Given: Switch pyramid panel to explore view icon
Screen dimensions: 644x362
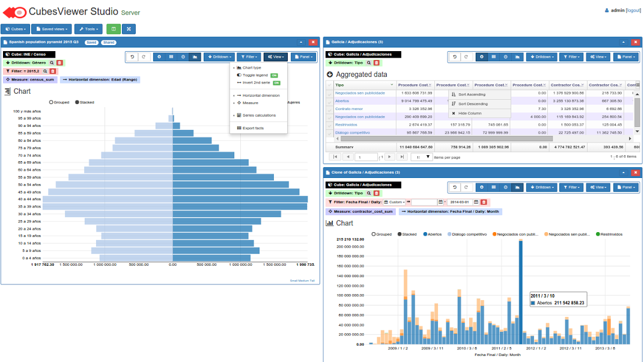Looking at the screenshot, I should (159, 57).
